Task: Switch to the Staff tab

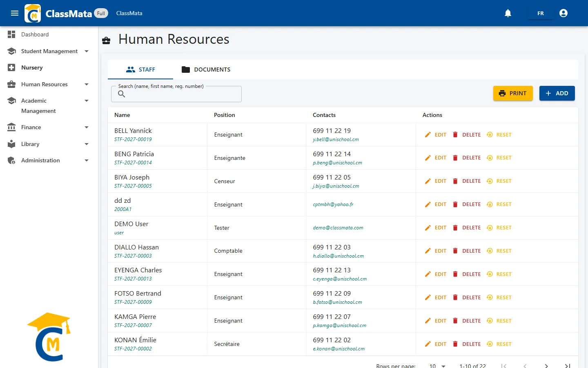Action: (x=140, y=70)
